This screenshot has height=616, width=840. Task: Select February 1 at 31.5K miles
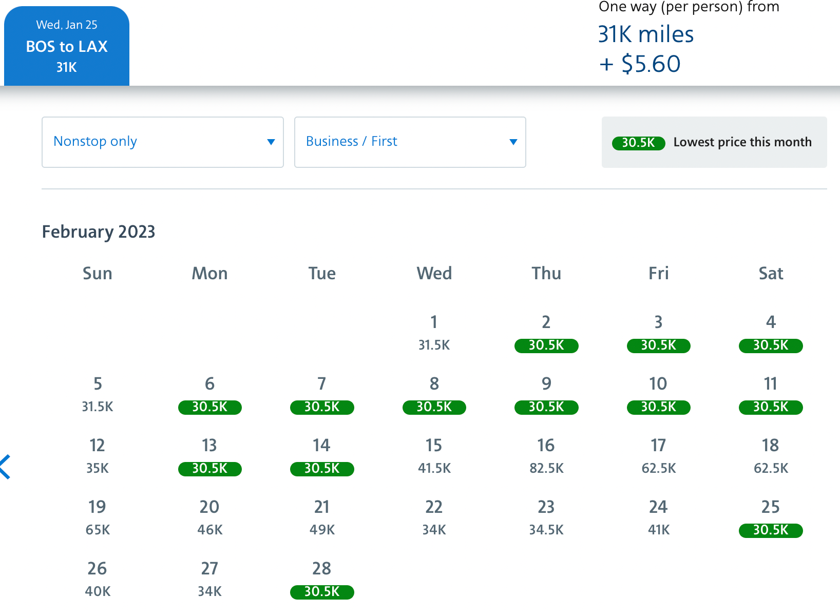(434, 334)
